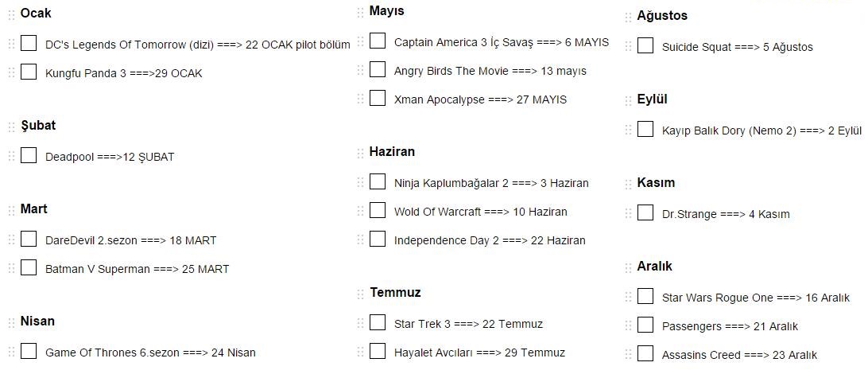This screenshot has height=374, width=868.
Task: Click drag handle beside Mayıs heading
Action: [x=361, y=12]
